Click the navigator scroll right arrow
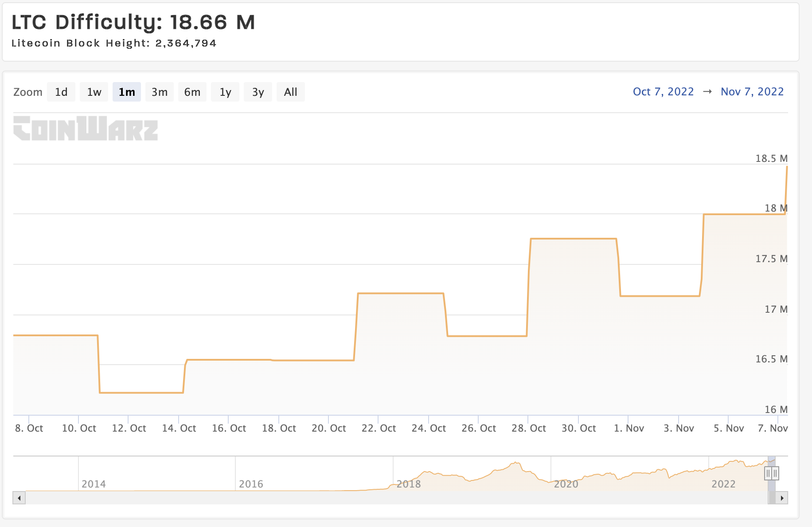 tap(782, 498)
